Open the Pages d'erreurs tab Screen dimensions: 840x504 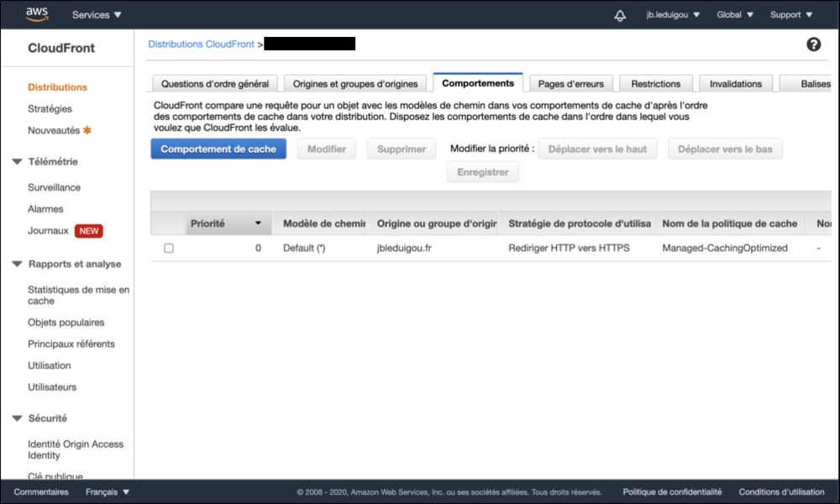[x=571, y=83]
